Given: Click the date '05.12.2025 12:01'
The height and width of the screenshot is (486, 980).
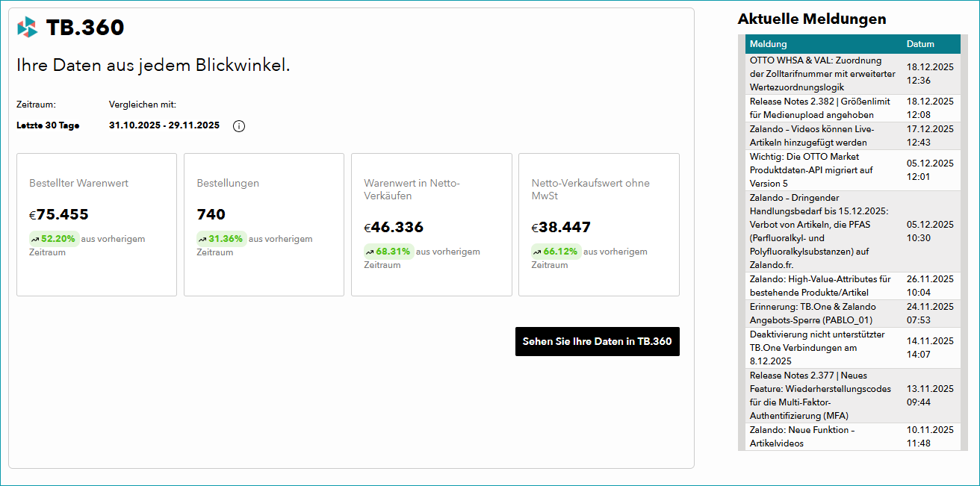Looking at the screenshot, I should tap(930, 170).
